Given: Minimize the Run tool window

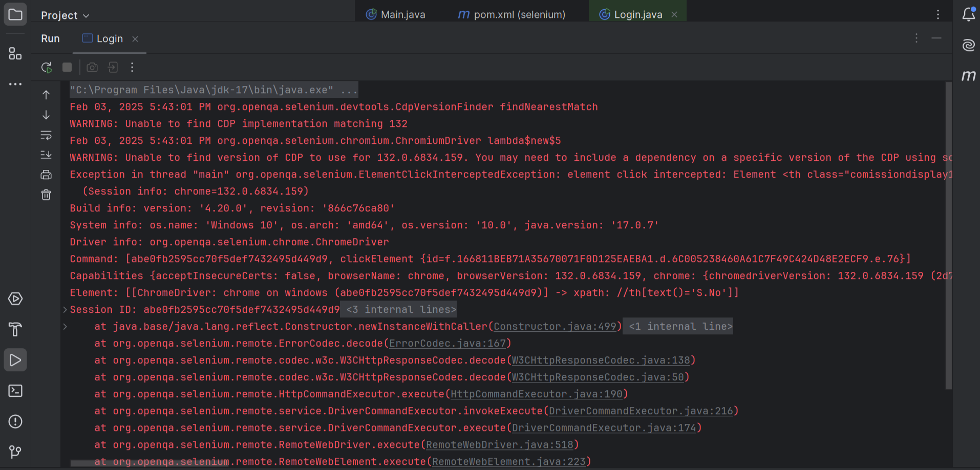Looking at the screenshot, I should (936, 38).
